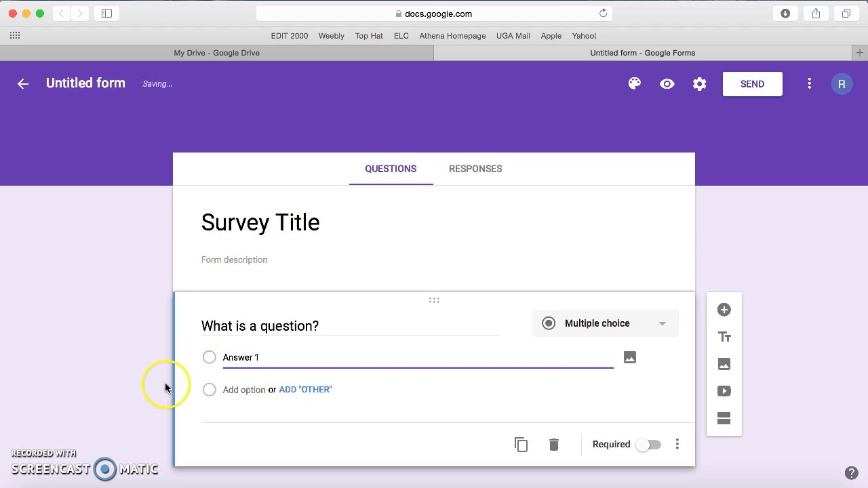This screenshot has height=488, width=868.
Task: Open a new Safari tab with plus
Action: [x=860, y=53]
